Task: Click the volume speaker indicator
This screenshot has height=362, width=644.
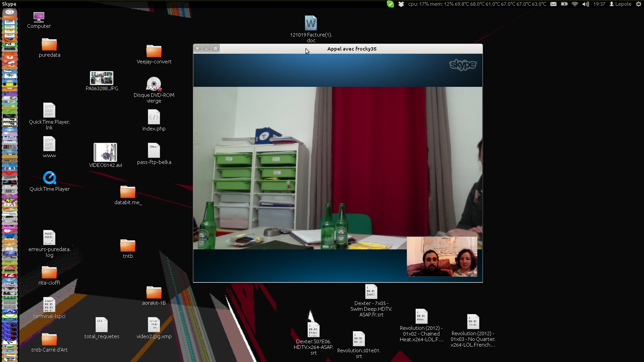Action: (x=586, y=4)
